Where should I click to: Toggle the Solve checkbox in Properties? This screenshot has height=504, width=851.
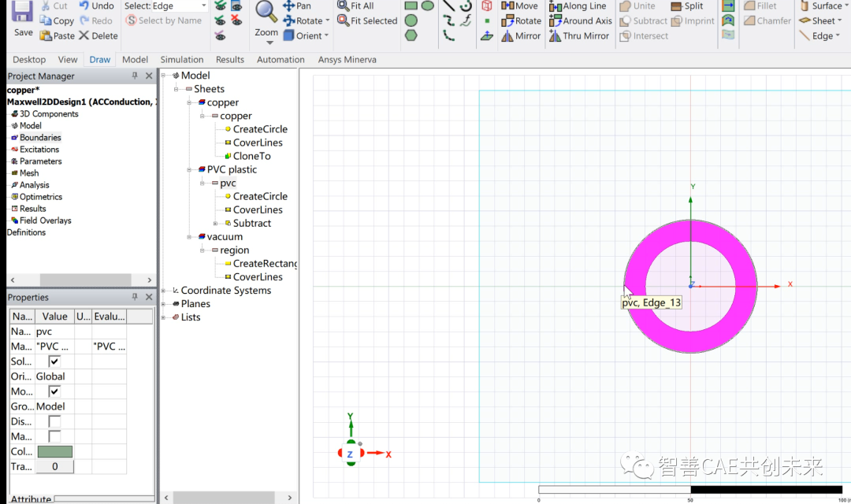pyautogui.click(x=54, y=361)
